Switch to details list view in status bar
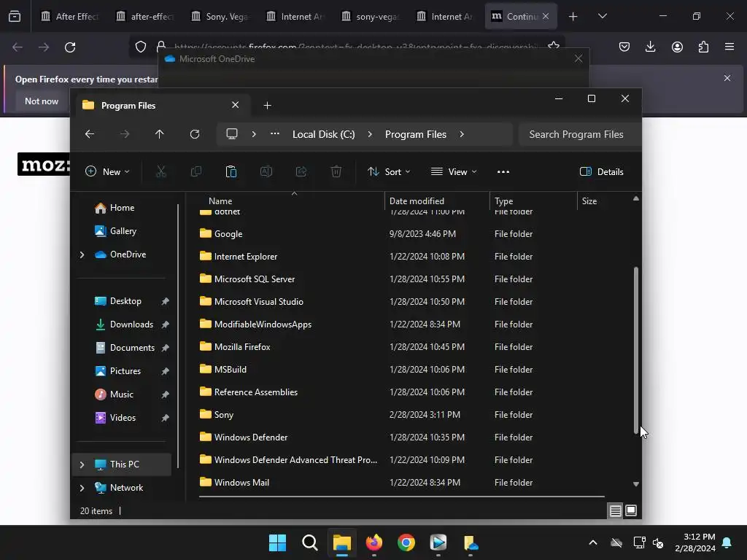This screenshot has width=747, height=560. click(x=615, y=511)
